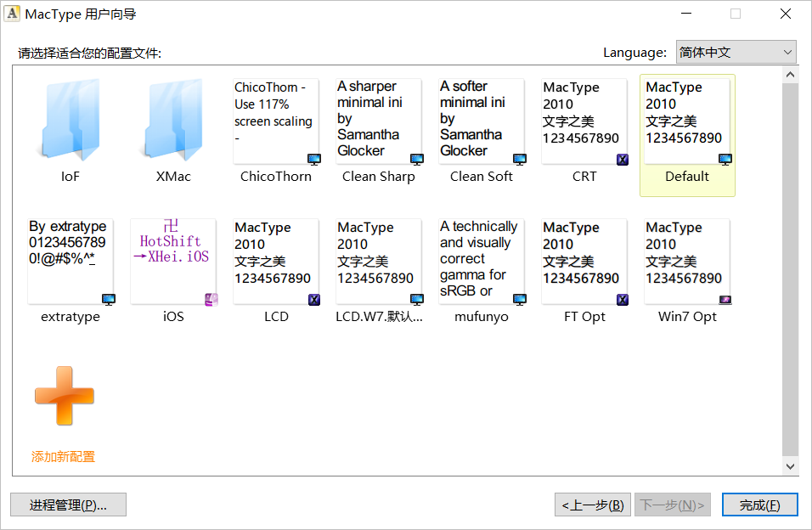The width and height of the screenshot is (812, 530).
Task: Select the iOS HotShift profile
Action: point(173,262)
